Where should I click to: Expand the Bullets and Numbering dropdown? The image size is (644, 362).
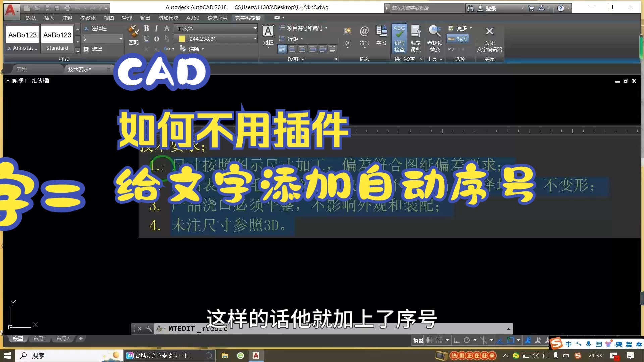326,28
